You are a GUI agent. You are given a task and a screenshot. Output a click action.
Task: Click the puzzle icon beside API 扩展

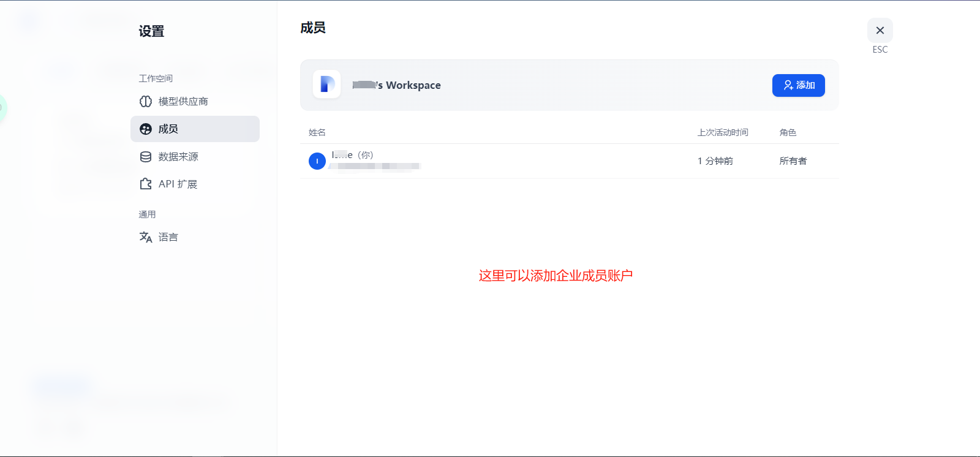(146, 184)
